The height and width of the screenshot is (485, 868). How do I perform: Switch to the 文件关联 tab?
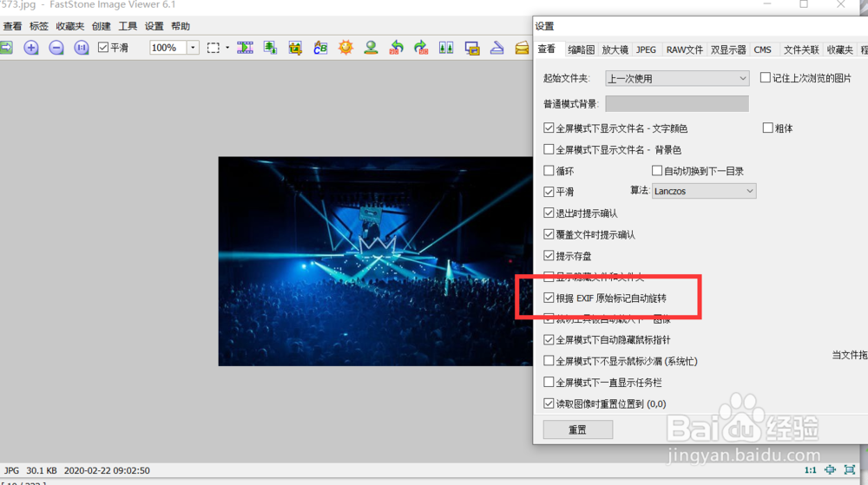[801, 49]
